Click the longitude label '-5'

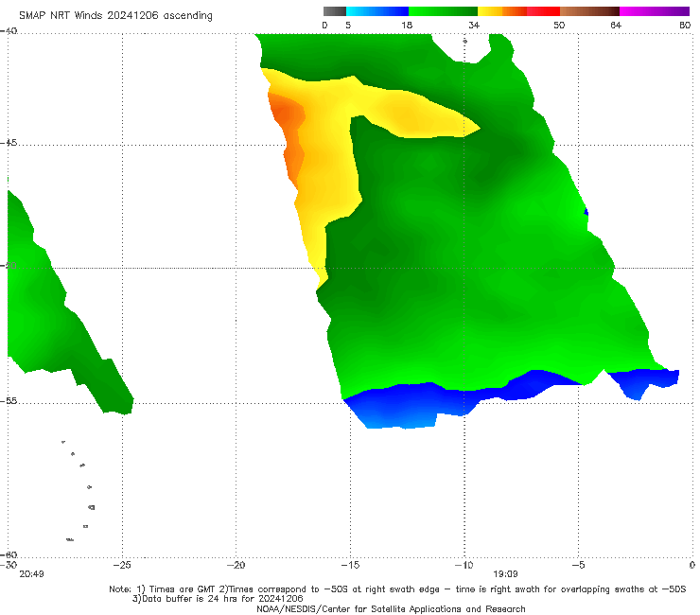[578, 565]
